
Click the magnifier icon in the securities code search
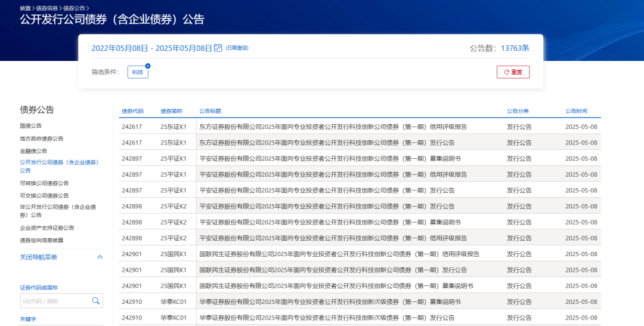coord(95,301)
